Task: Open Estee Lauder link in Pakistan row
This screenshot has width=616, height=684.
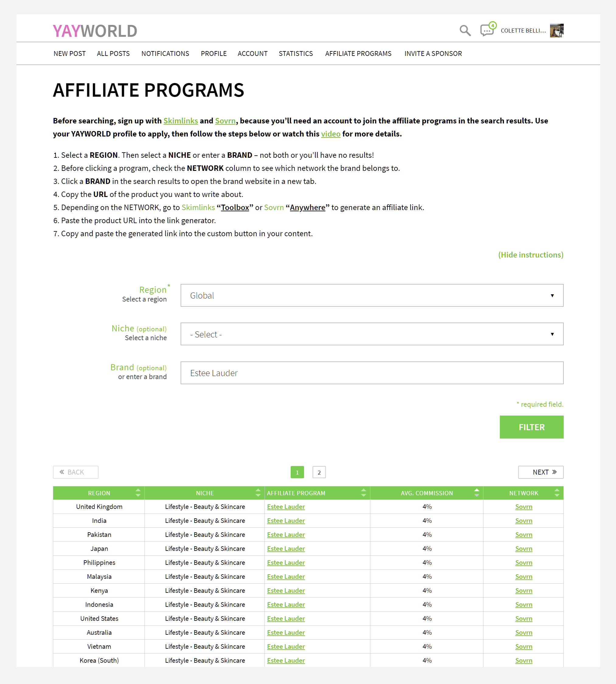Action: [286, 535]
